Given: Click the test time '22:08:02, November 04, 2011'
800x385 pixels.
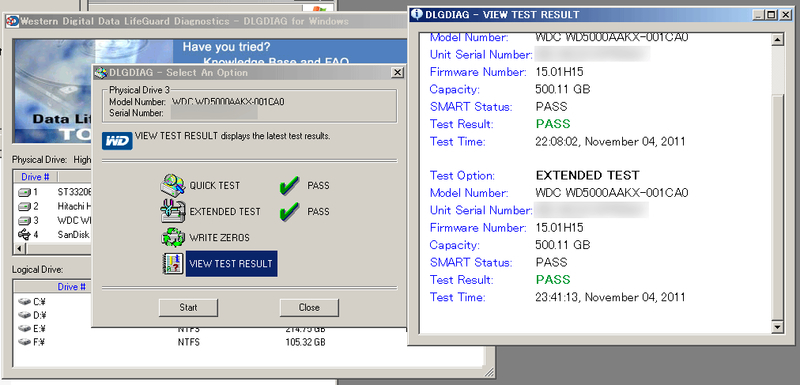Looking at the screenshot, I should coord(610,141).
